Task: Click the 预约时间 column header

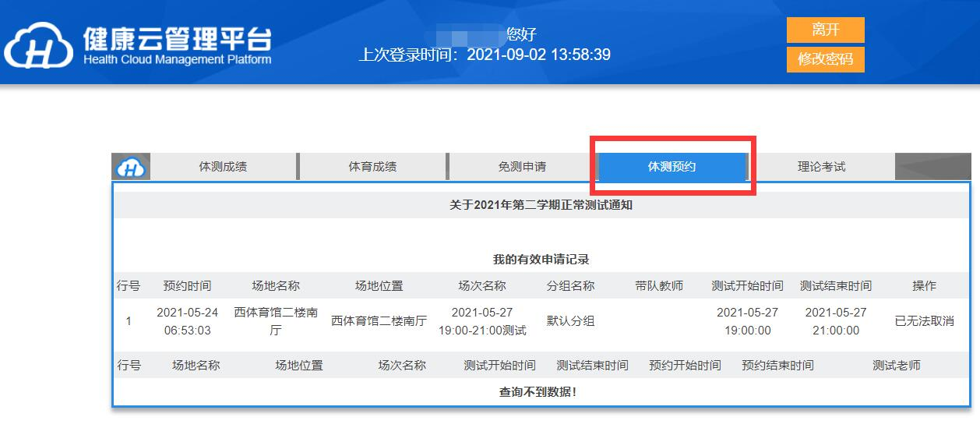Action: pos(187,286)
